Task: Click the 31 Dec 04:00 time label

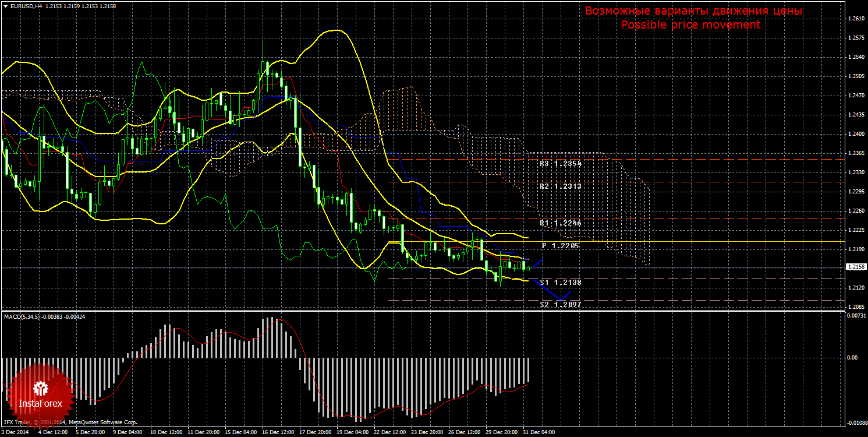Action: coord(538,433)
